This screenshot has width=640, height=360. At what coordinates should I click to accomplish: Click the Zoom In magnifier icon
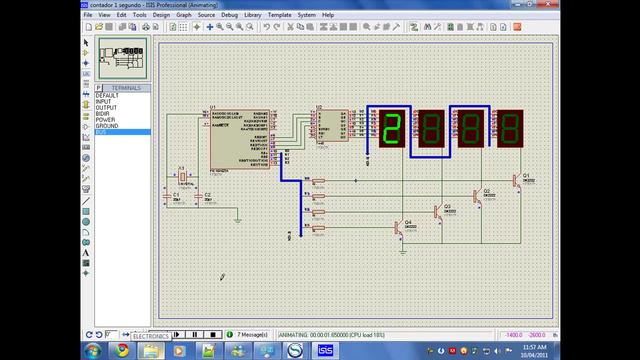coord(220,27)
